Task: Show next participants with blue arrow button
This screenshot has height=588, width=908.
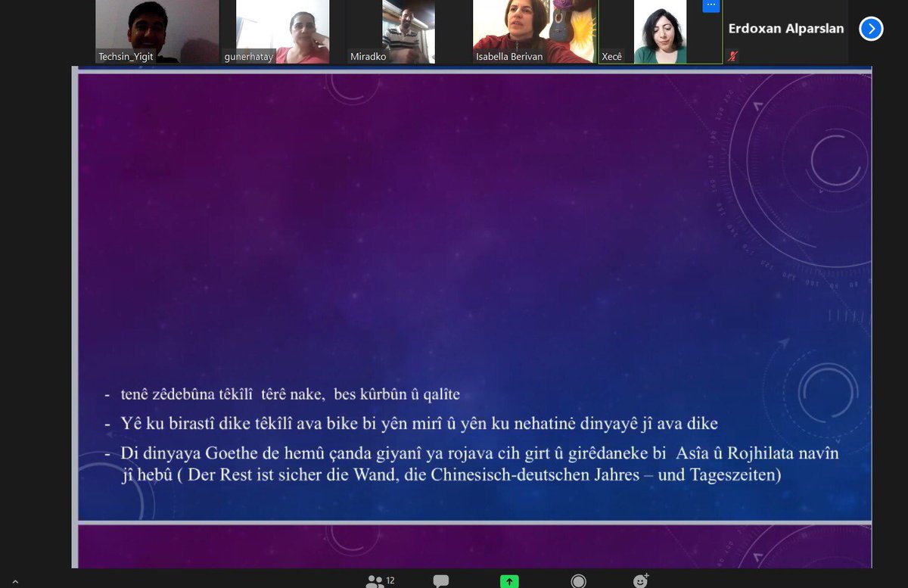Action: (871, 29)
